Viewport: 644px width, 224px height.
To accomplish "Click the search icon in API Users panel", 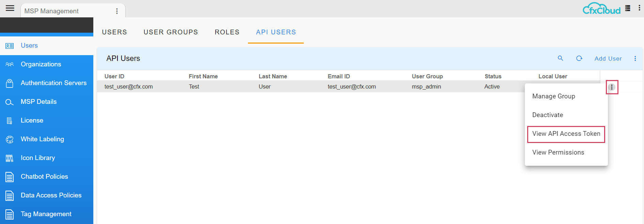I will (560, 58).
